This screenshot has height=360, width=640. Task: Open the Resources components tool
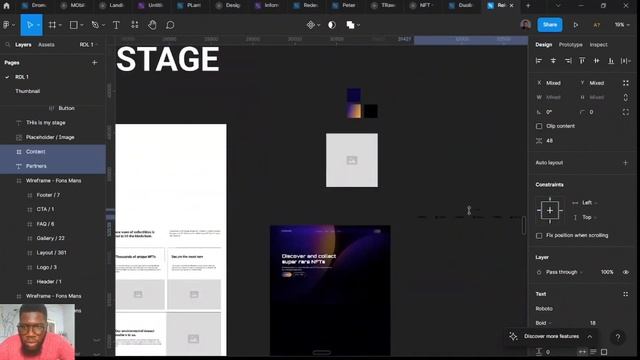tap(135, 25)
